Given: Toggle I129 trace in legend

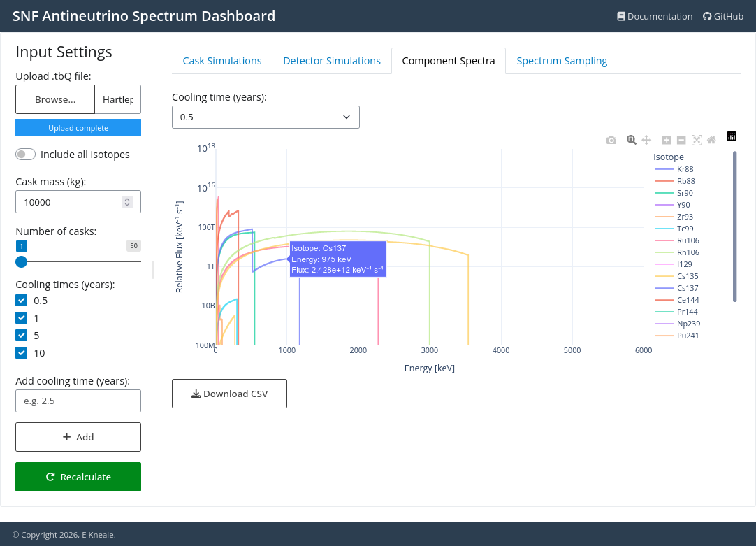Looking at the screenshot, I should pos(674,264).
